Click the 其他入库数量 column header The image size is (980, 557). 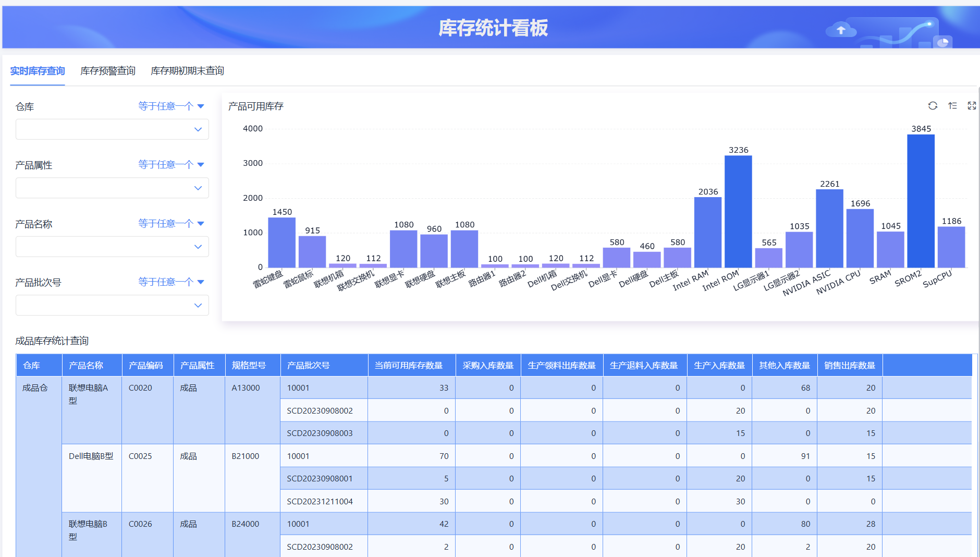785,365
